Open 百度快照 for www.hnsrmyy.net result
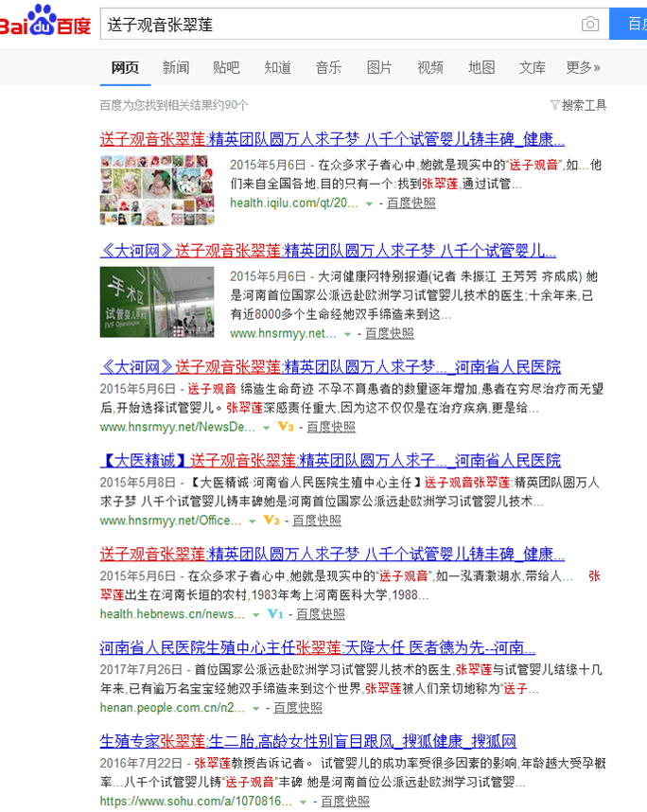The width and height of the screenshot is (647, 812). point(389,333)
